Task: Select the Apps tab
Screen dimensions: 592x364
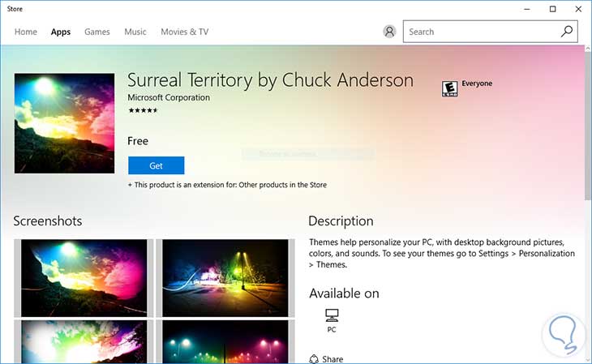Action: (x=61, y=32)
